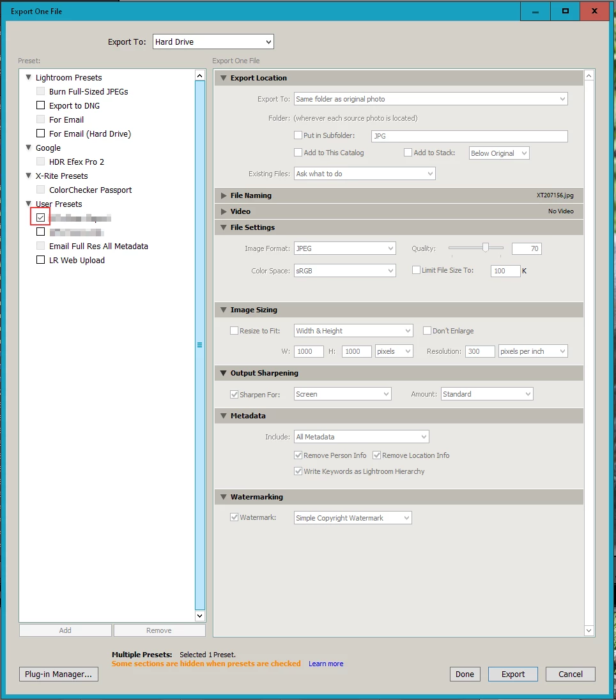Image resolution: width=616 pixels, height=700 pixels.
Task: Click the Add preset button
Action: [x=65, y=630]
